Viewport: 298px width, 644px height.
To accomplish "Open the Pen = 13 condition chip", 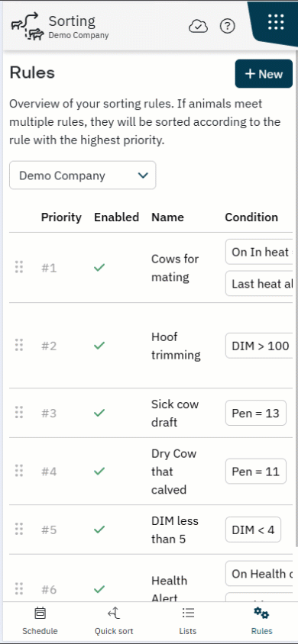I will (x=256, y=413).
